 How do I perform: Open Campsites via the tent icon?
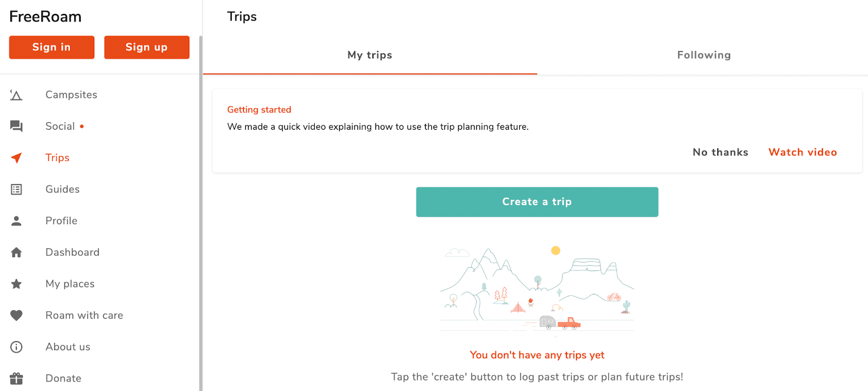tap(16, 95)
